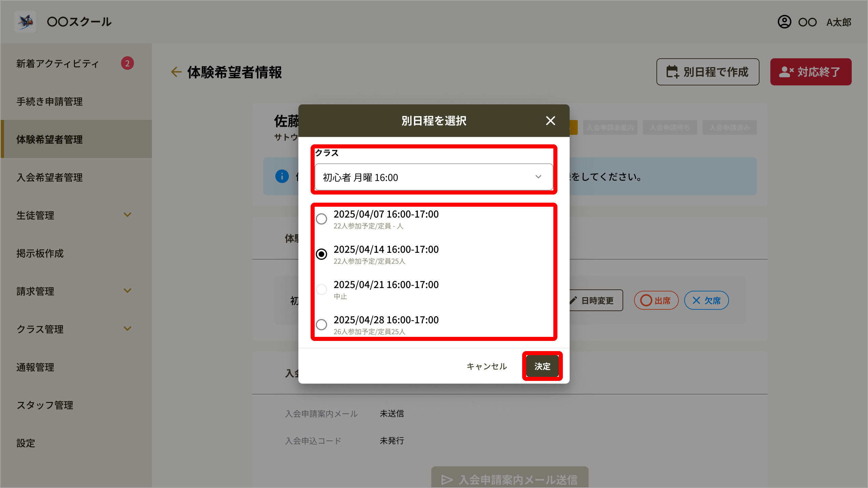868x488 pixels.
Task: Expand 生徒管理 sidebar section
Action: (x=127, y=215)
